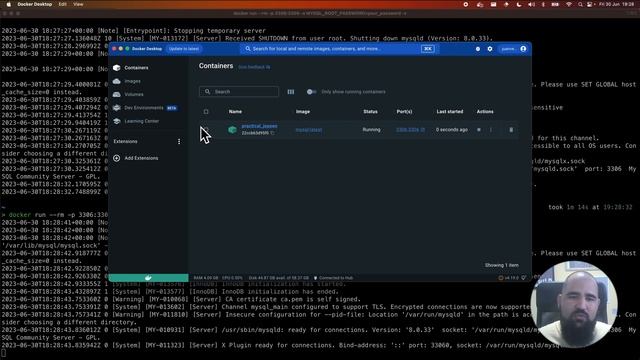Open the Edit menu
This screenshot has height=360, width=640.
(x=62, y=4)
